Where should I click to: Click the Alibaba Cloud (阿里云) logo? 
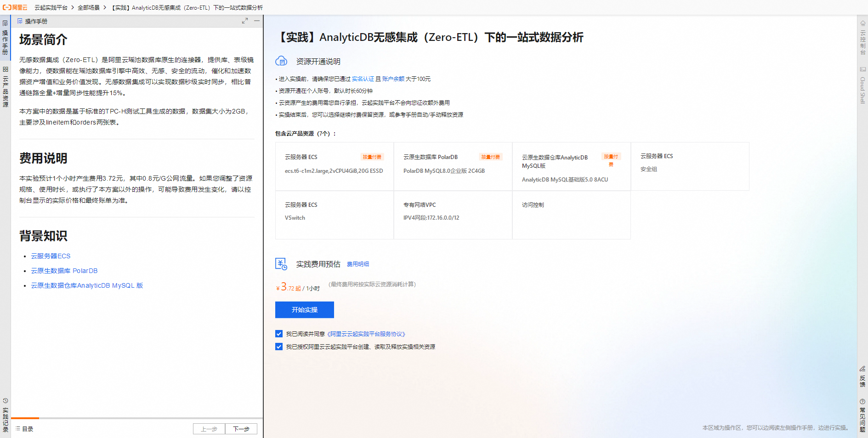(15, 7)
